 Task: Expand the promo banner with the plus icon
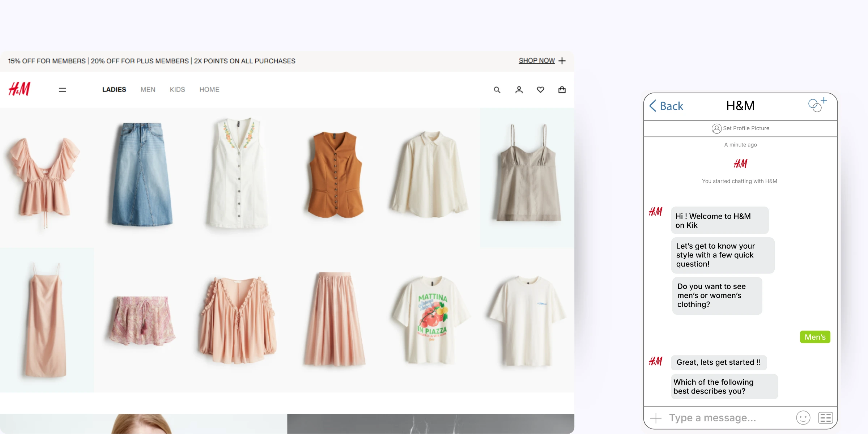(562, 61)
